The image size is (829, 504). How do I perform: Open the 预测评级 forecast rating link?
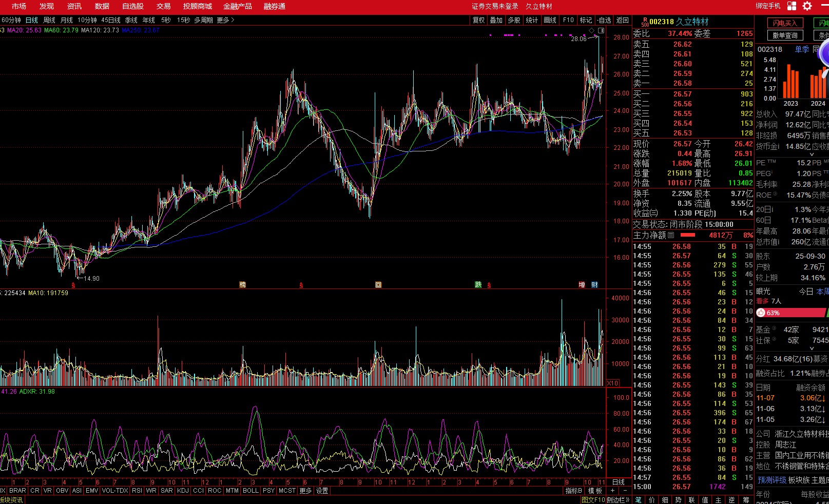pyautogui.click(x=772, y=480)
